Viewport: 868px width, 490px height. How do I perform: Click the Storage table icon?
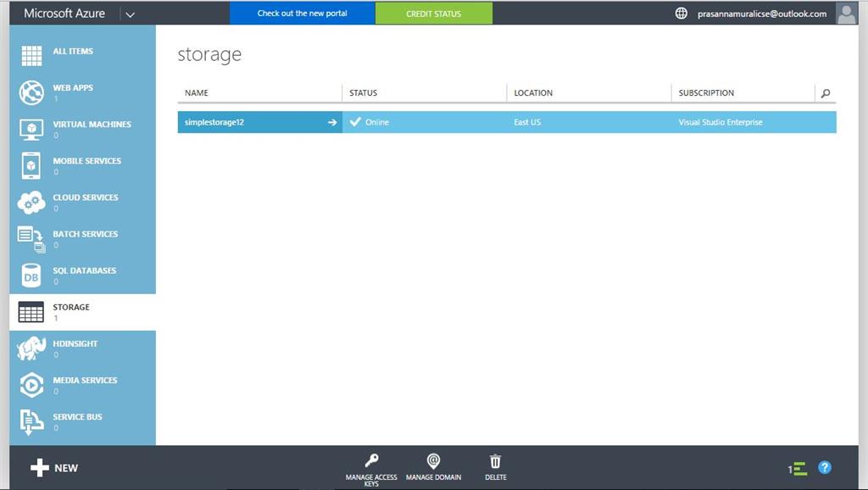(31, 312)
